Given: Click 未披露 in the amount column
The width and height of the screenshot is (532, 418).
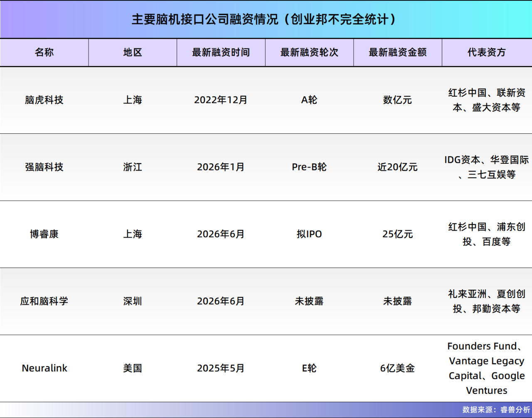Looking at the screenshot, I should tap(398, 301).
